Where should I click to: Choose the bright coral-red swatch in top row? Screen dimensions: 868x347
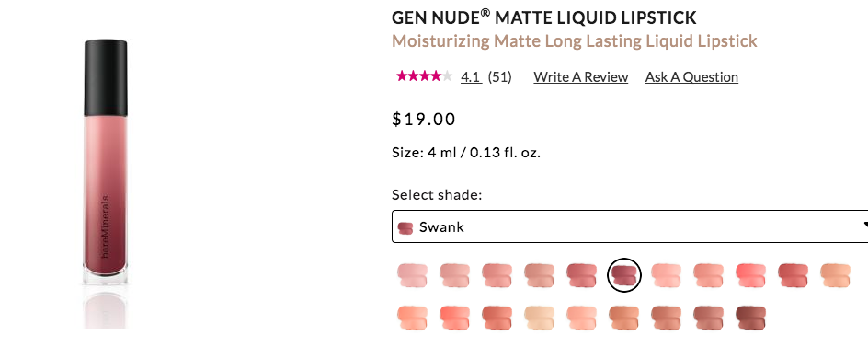point(750,275)
